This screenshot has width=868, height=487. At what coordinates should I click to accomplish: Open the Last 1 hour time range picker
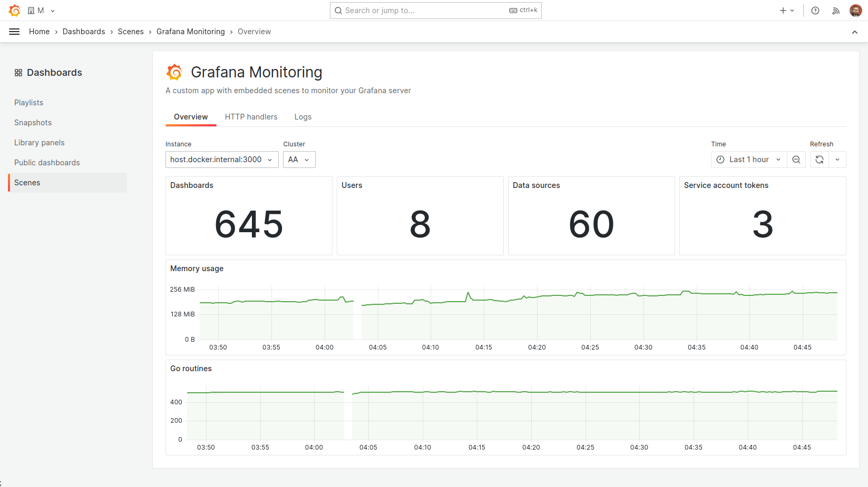(x=748, y=159)
